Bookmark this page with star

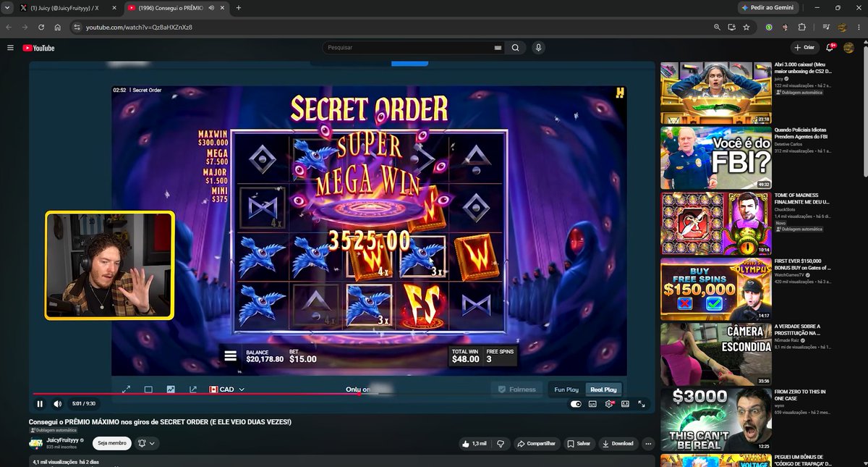[x=746, y=28]
